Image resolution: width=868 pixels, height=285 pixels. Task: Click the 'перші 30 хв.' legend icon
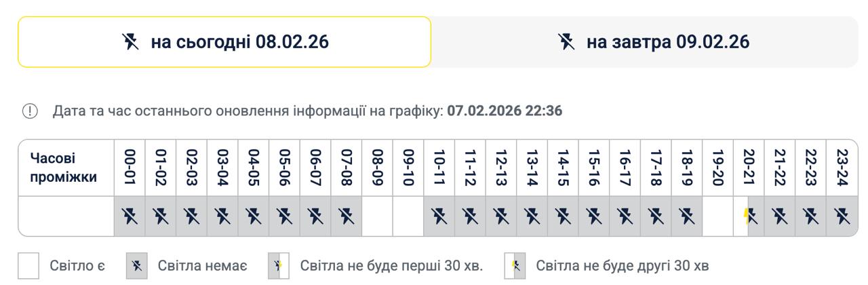click(279, 265)
